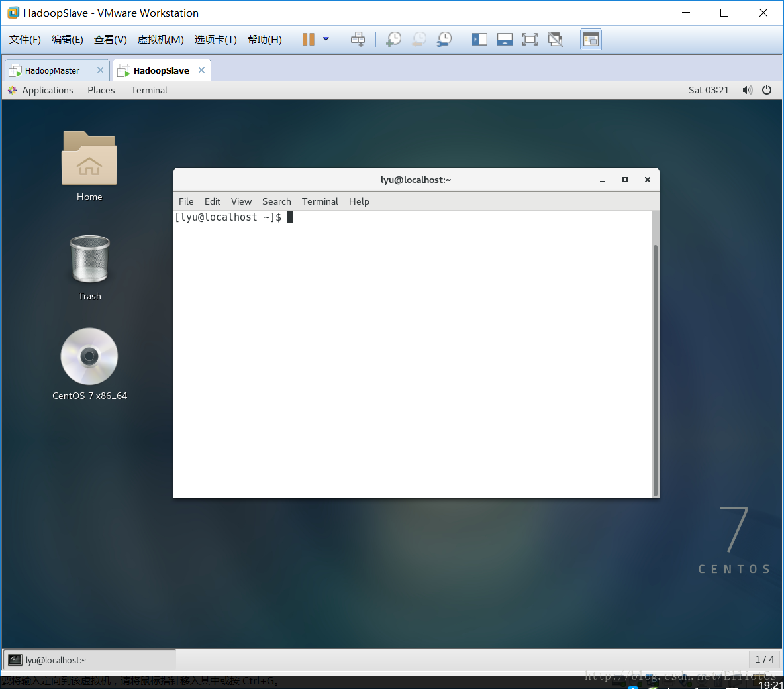Select the CentOS 7 x86_64 disc icon

coord(89,364)
